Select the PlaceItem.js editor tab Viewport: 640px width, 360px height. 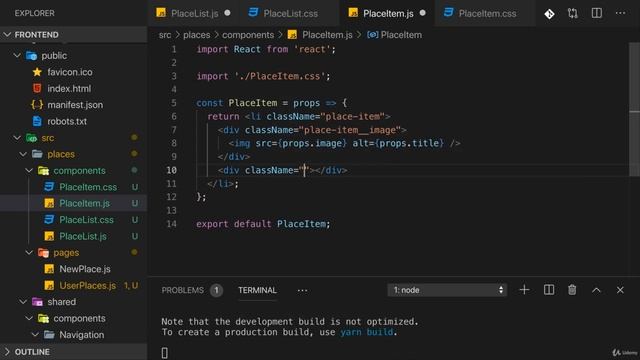[x=387, y=13]
